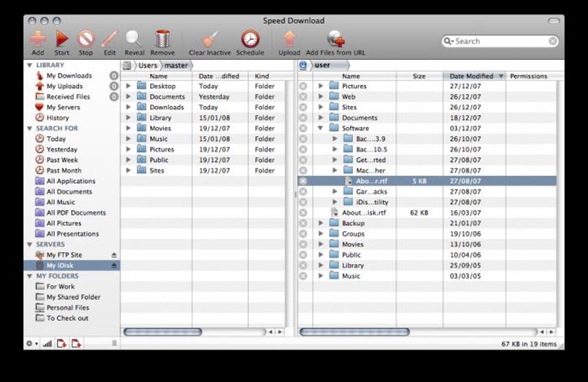
Task: Click the Upload arrow icon
Action: click(289, 39)
